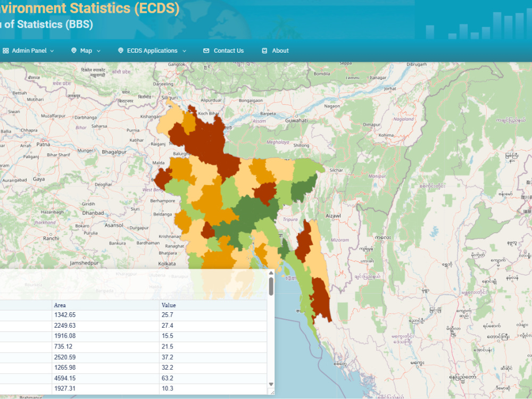The height and width of the screenshot is (399, 532).
Task: Select the value cell 15.5
Action: 213,336
